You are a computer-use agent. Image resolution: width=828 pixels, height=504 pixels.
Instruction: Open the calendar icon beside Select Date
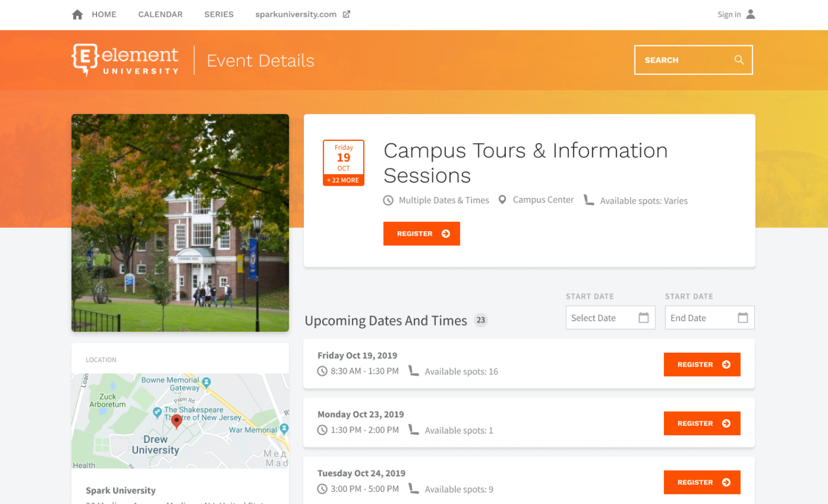click(x=643, y=317)
